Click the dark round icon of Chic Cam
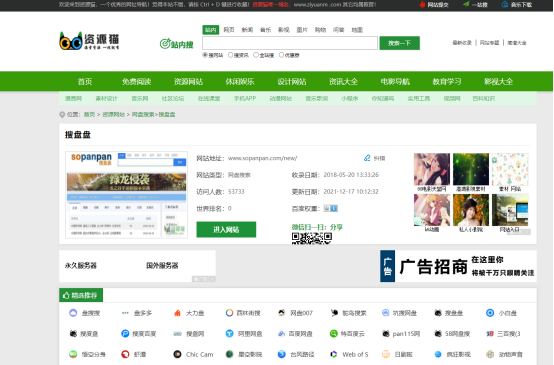The width and height of the screenshot is (554, 365). coord(177,354)
